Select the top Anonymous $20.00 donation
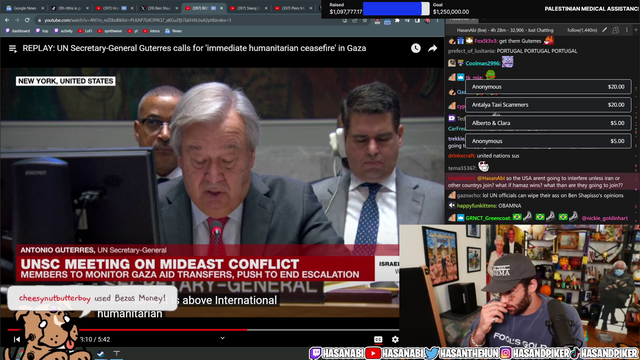The width and height of the screenshot is (640, 360). [548, 87]
